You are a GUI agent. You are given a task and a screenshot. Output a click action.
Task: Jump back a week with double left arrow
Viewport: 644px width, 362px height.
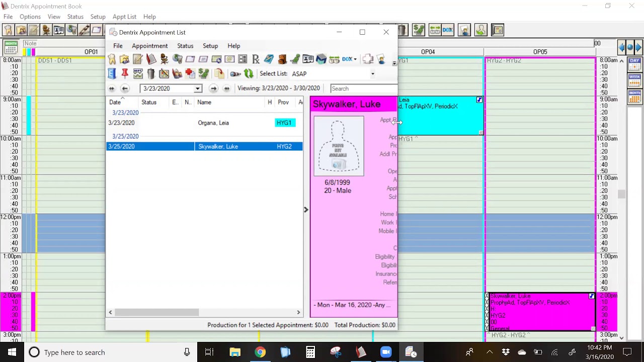tap(112, 88)
